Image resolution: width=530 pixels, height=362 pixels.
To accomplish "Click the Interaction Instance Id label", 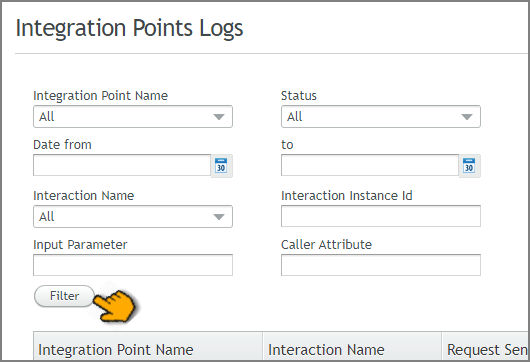I will click(x=347, y=196).
